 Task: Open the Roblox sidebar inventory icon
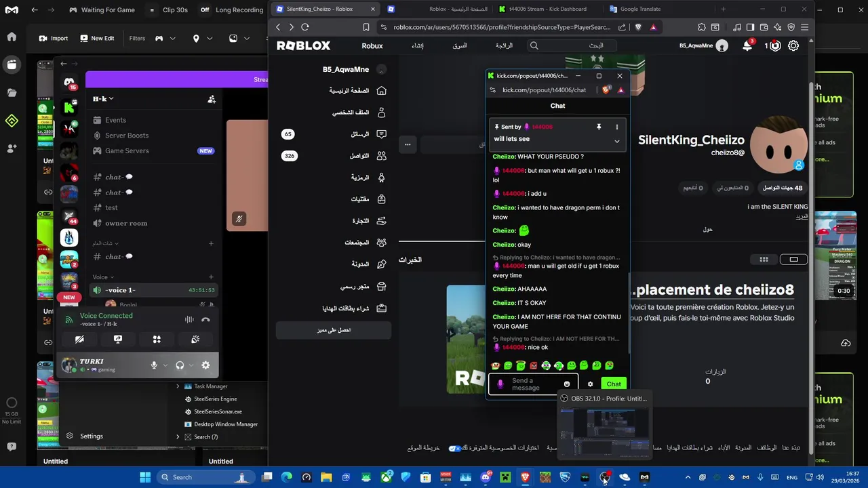coord(381,199)
